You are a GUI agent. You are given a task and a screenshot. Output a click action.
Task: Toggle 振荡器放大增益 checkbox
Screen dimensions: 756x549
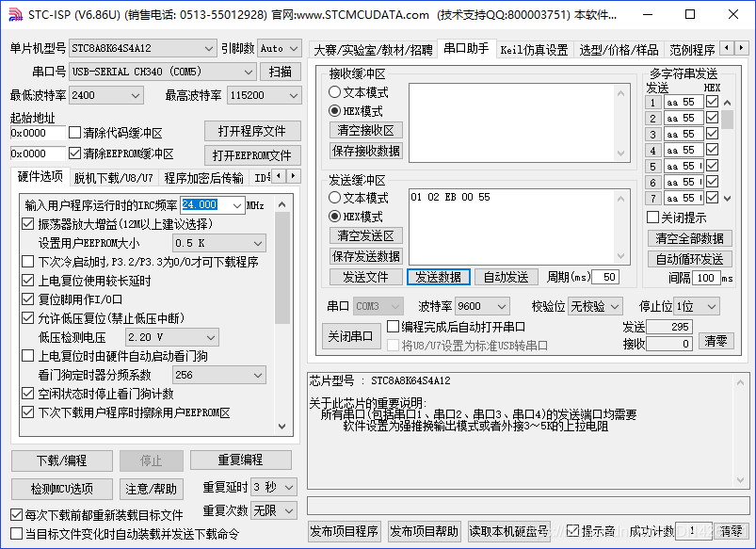(x=28, y=224)
